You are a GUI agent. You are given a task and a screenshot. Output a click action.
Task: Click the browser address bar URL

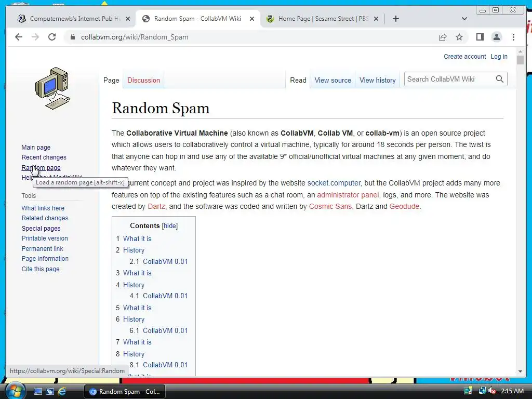[135, 37]
